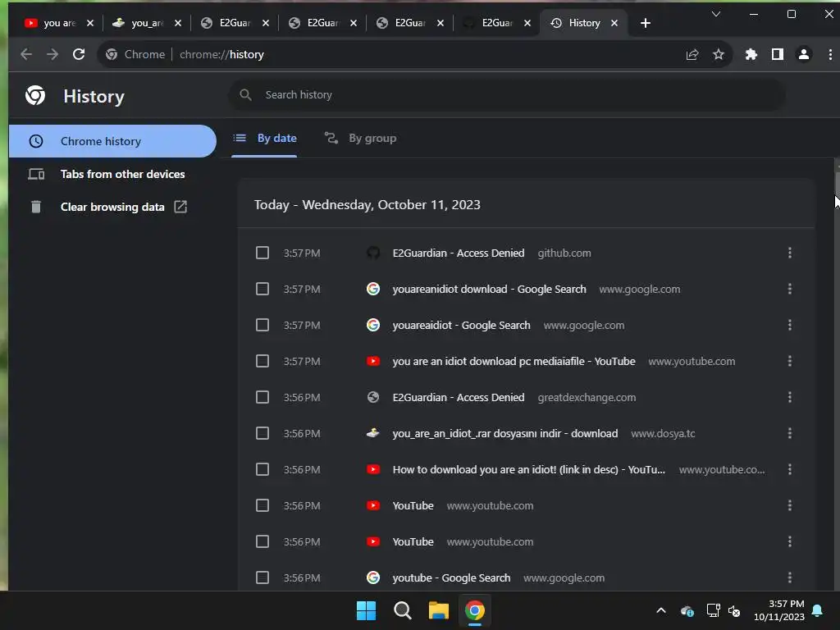The height and width of the screenshot is (630, 840).
Task: Open 'How to download you are an idiot!' link
Action: [x=529, y=469]
